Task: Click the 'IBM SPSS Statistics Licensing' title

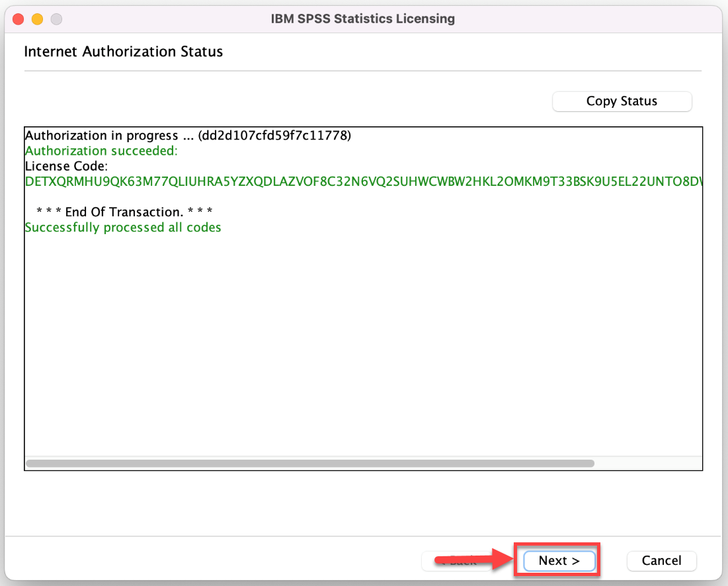Action: click(362, 19)
